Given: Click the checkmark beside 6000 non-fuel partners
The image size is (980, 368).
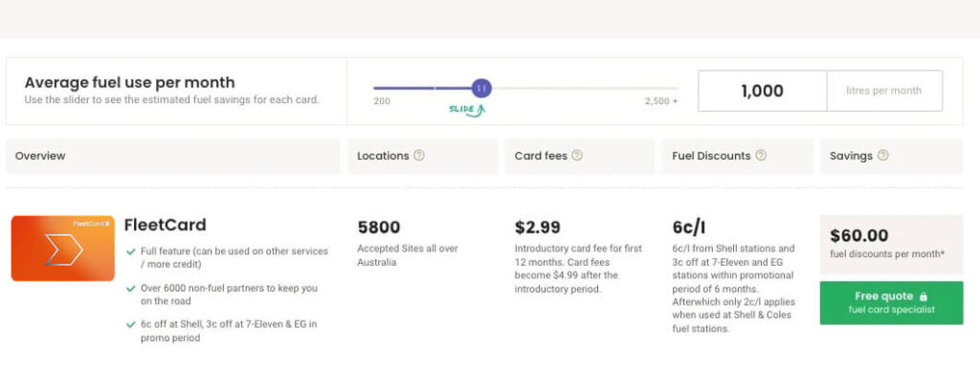Looking at the screenshot, I should [x=130, y=289].
